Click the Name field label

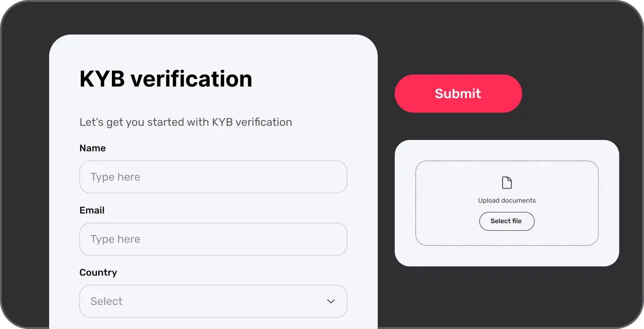tap(92, 148)
